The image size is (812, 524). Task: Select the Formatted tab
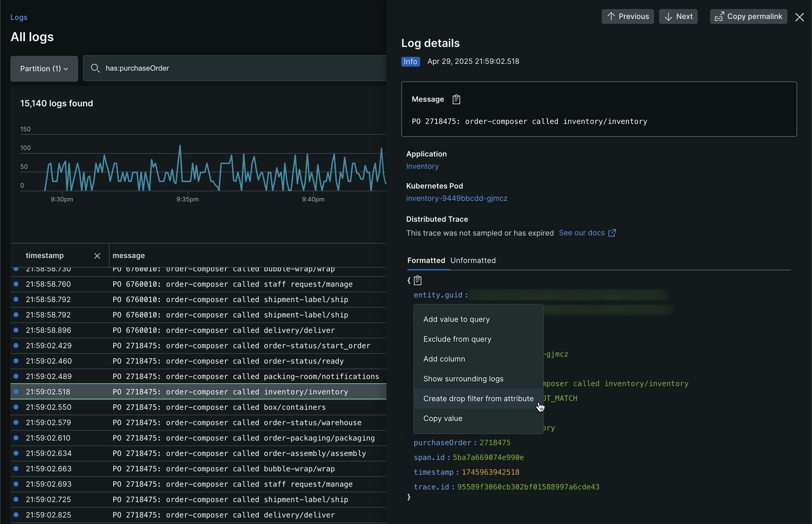tap(426, 261)
